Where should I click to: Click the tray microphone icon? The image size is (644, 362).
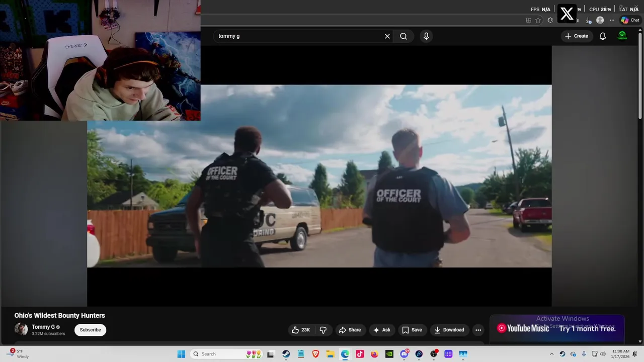click(584, 354)
